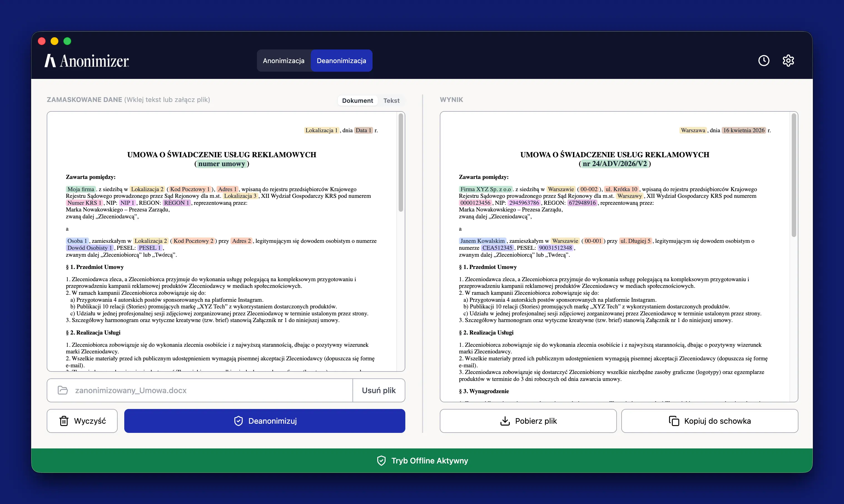844x504 pixels.
Task: Click the 'PESEL 1' tag
Action: (x=150, y=248)
